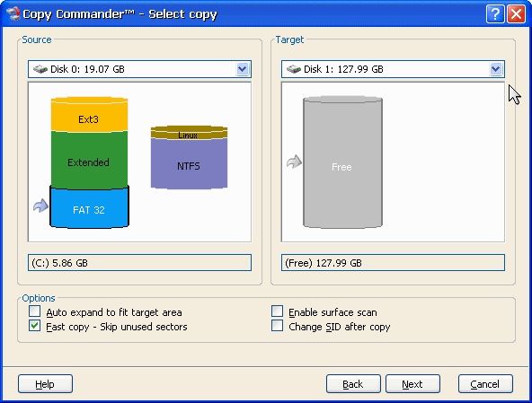Click the target arrow beside Free space

pos(294,162)
